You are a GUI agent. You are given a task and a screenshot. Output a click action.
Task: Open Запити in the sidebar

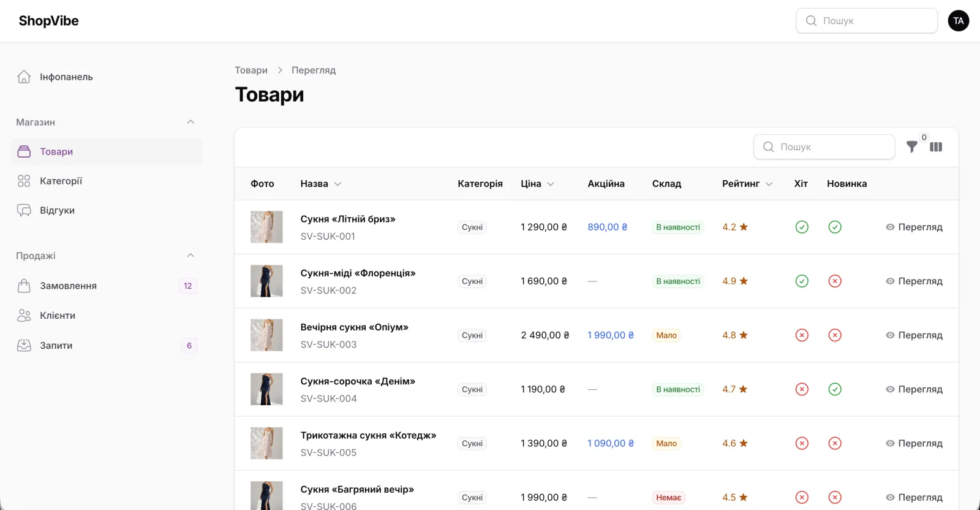tap(106, 345)
